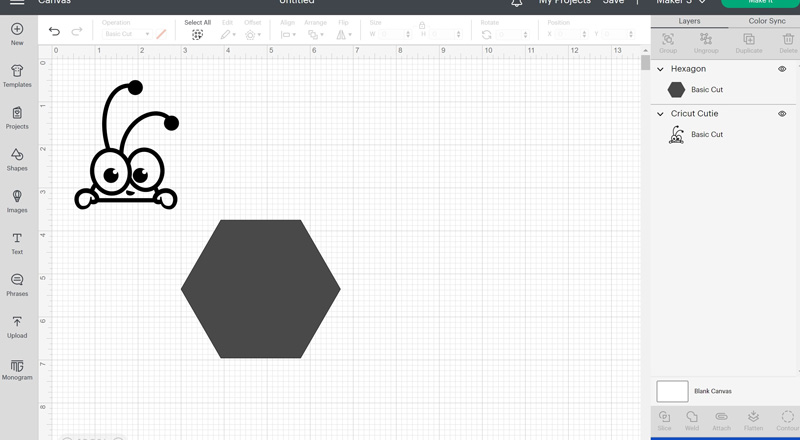
Task: Collapse the Cricut Cutie layer group
Action: (660, 114)
